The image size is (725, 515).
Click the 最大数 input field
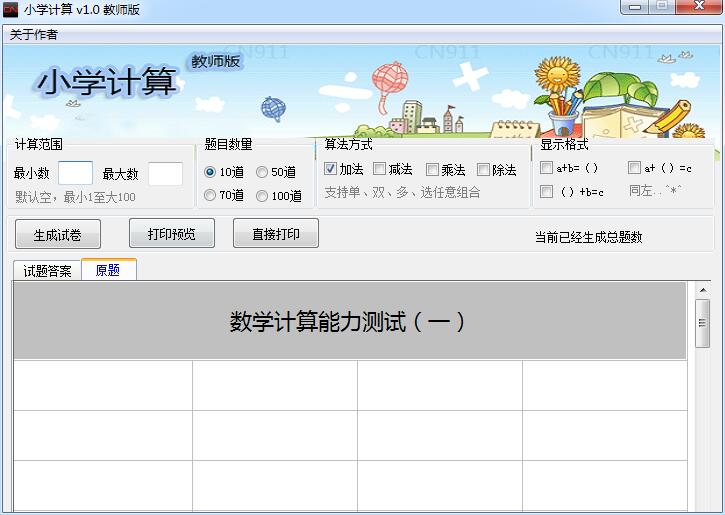click(165, 173)
